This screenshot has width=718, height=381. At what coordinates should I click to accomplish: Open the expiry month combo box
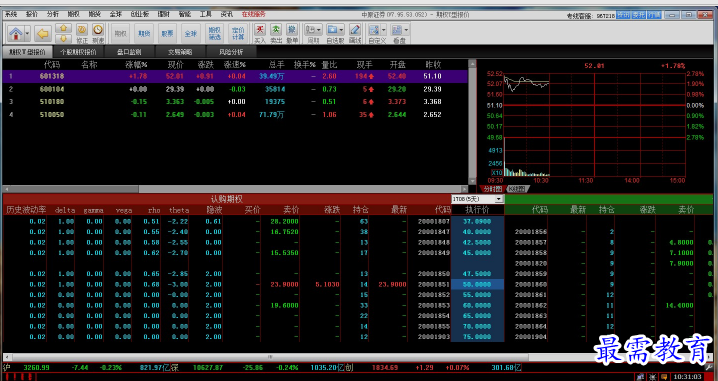(477, 199)
